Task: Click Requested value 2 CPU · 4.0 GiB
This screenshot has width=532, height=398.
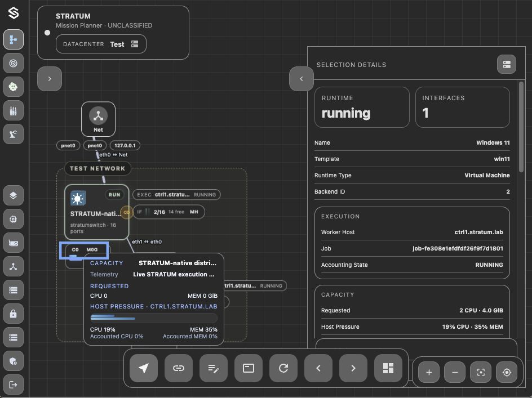Action: (481, 311)
